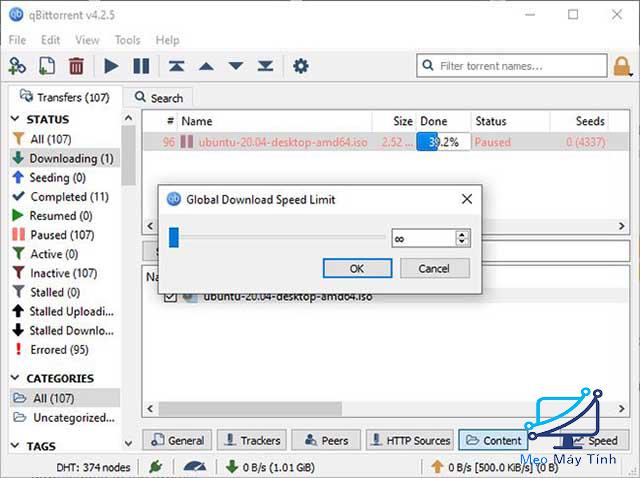The image size is (640, 478).
Task: Collapse the CATEGORIES section
Action: [x=15, y=378]
